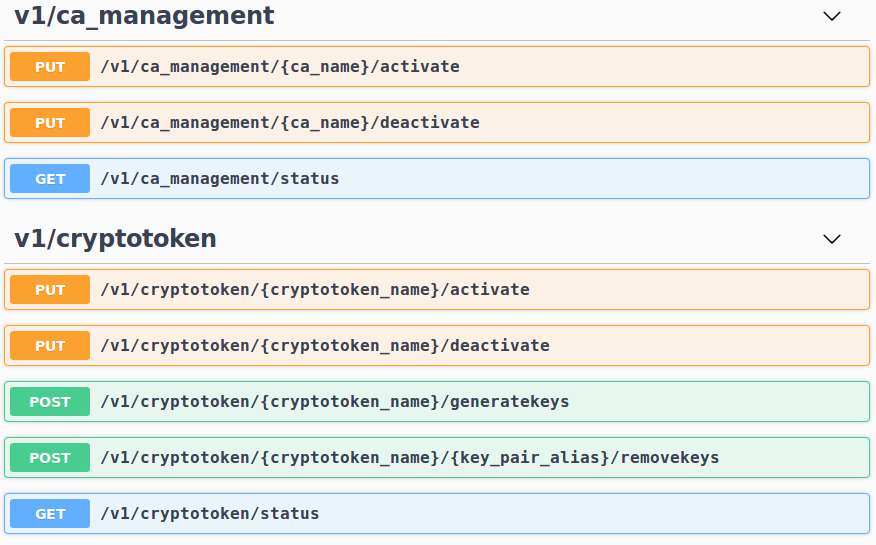Click PUT badge for cryptotoken activate

tap(50, 290)
